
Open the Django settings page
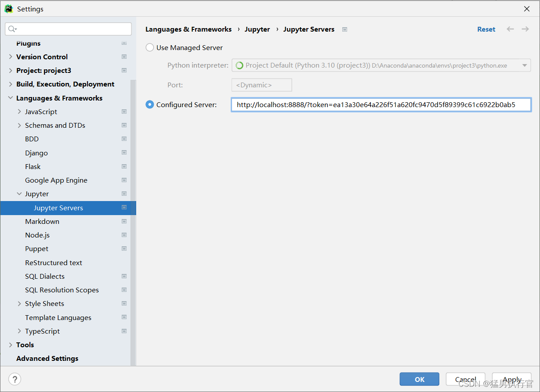tap(36, 153)
